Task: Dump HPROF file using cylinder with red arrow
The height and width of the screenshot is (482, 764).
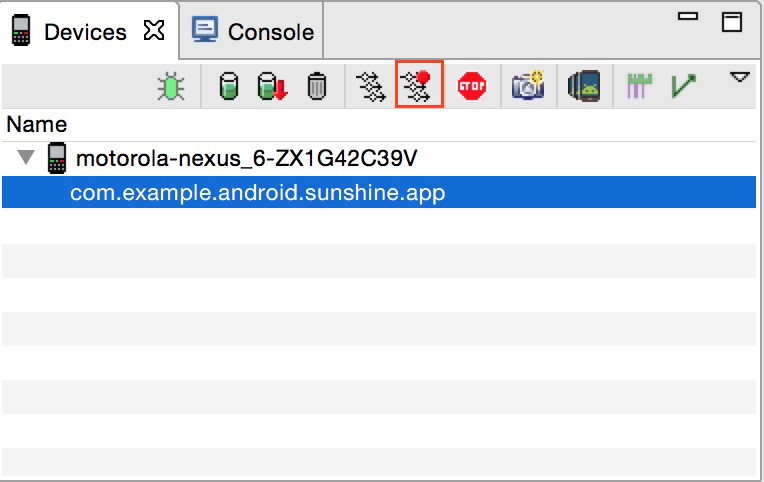Action: click(x=272, y=86)
